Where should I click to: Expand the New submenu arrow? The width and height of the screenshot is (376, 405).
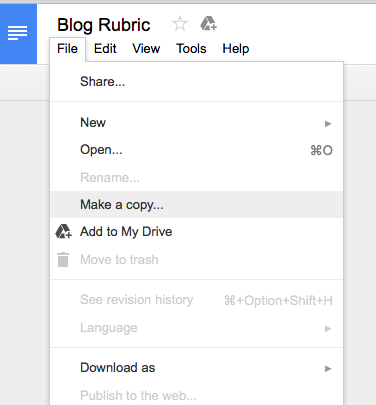[x=328, y=124]
